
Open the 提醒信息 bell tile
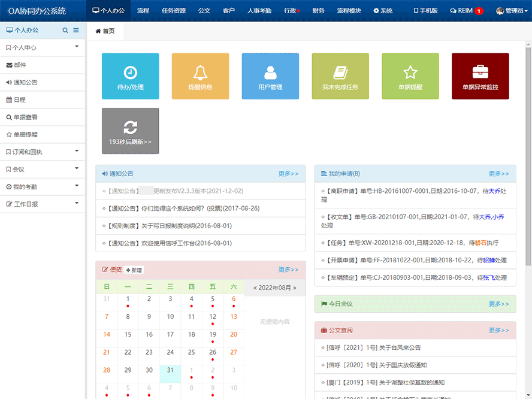(200, 76)
